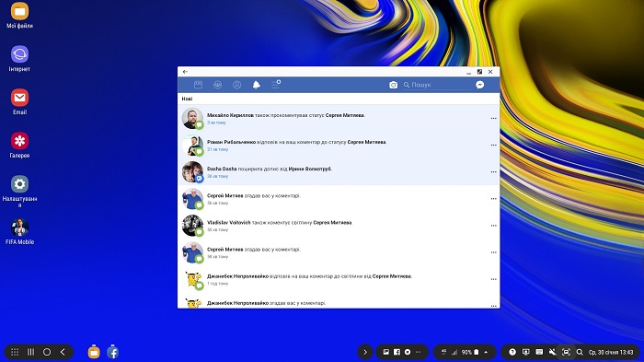Screen dimensions: 644x362
Task: Launch FIFA Mobile desktop icon
Action: coord(19,231)
